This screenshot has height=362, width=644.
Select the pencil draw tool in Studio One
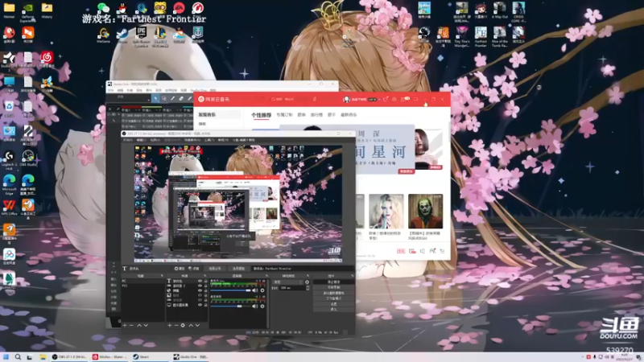pyautogui.click(x=172, y=98)
